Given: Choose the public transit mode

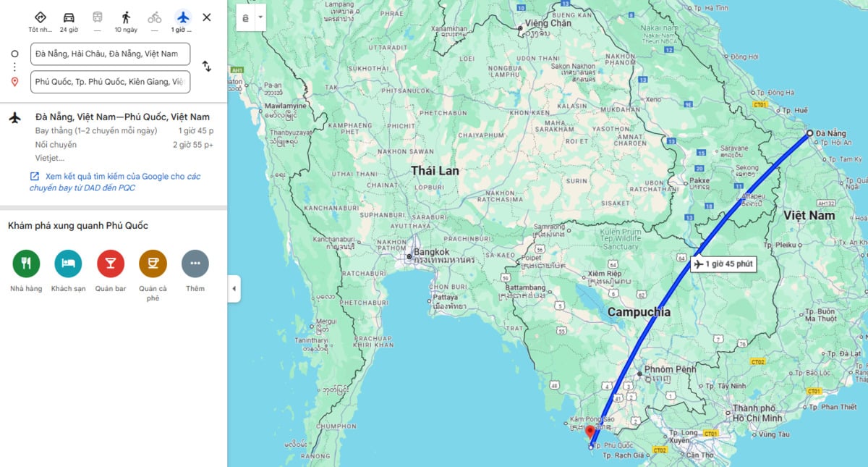Looking at the screenshot, I should (x=97, y=17).
